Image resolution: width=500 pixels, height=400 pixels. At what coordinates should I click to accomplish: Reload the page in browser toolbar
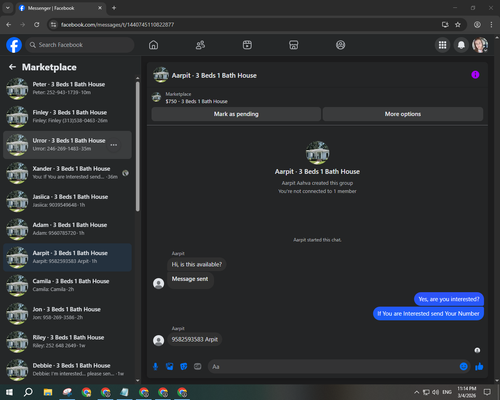pyautogui.click(x=37, y=25)
